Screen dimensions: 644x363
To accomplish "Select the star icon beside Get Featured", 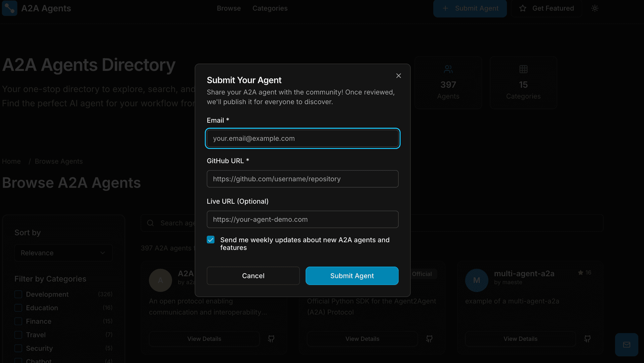I will (523, 8).
